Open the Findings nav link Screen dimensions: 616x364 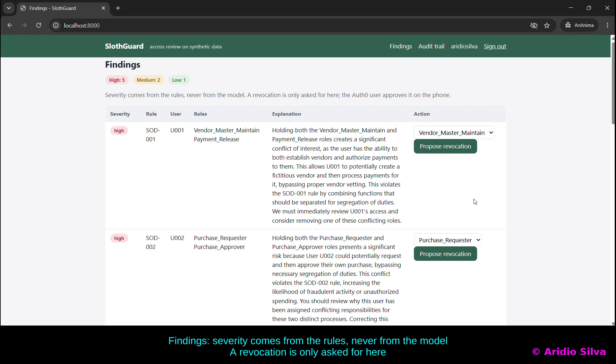tap(401, 46)
